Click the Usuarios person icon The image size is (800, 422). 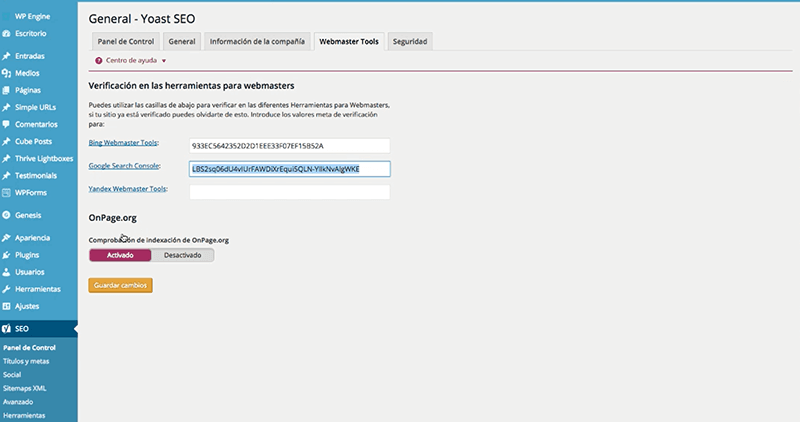pyautogui.click(x=6, y=272)
